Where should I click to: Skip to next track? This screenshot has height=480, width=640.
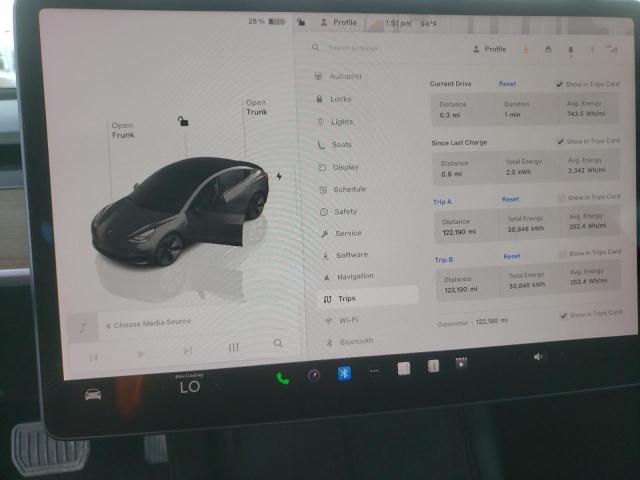click(x=187, y=351)
